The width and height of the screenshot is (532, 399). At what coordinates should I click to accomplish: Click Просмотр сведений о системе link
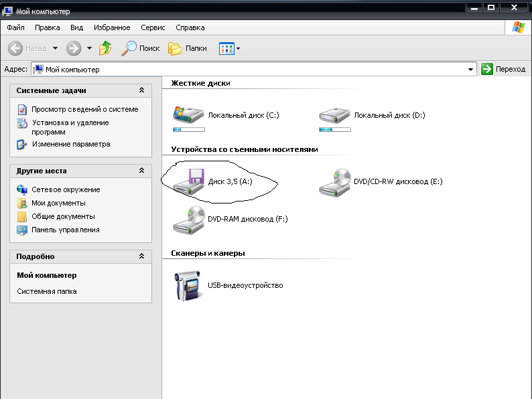tap(85, 110)
